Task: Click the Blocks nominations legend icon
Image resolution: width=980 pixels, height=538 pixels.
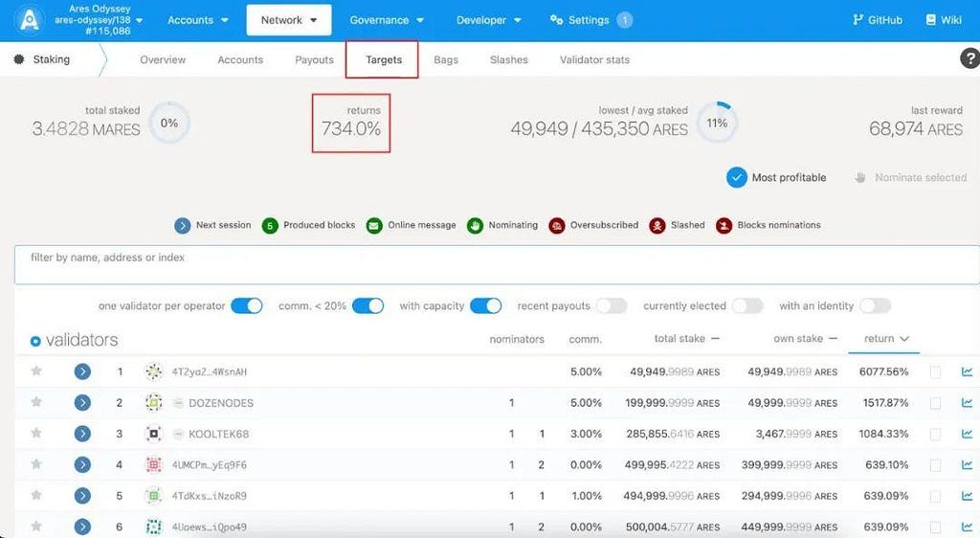Action: pos(724,226)
